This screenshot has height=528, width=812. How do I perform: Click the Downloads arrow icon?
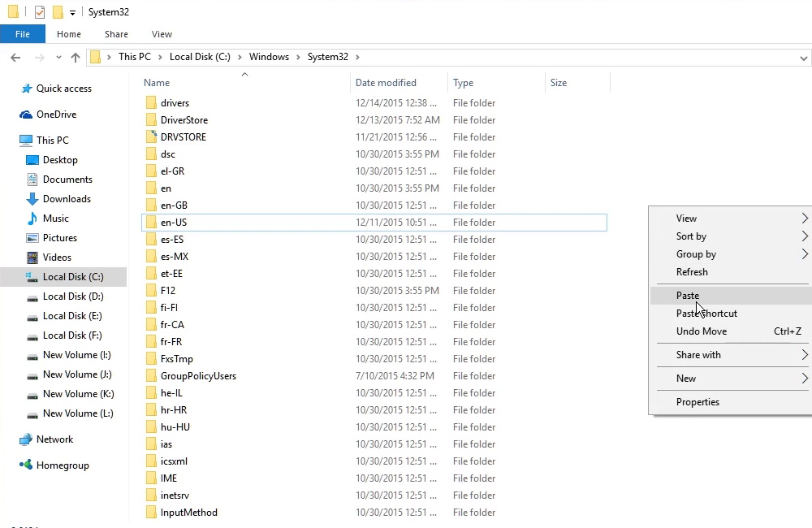click(32, 199)
